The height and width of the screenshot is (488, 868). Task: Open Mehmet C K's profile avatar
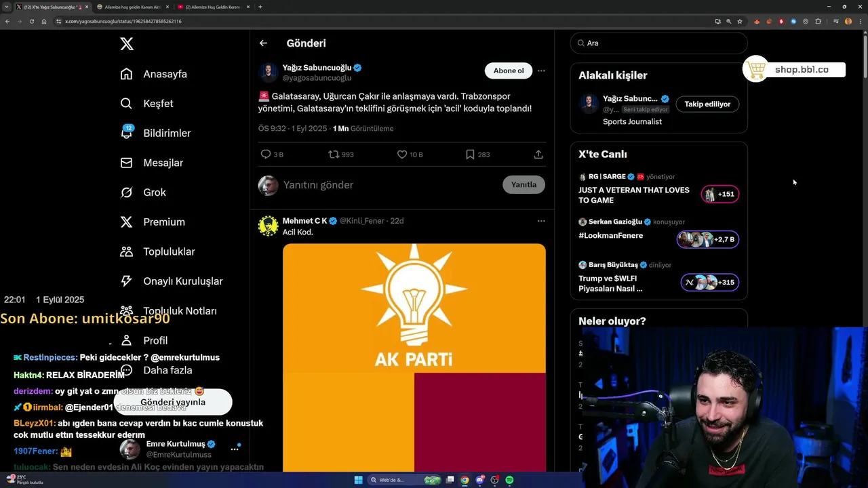(x=269, y=226)
